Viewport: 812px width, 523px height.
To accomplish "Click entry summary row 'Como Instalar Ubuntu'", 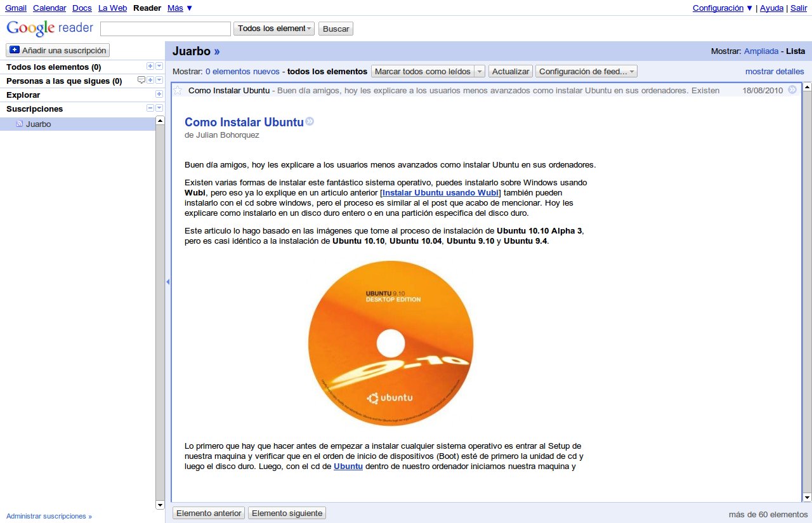I will tap(486, 90).
